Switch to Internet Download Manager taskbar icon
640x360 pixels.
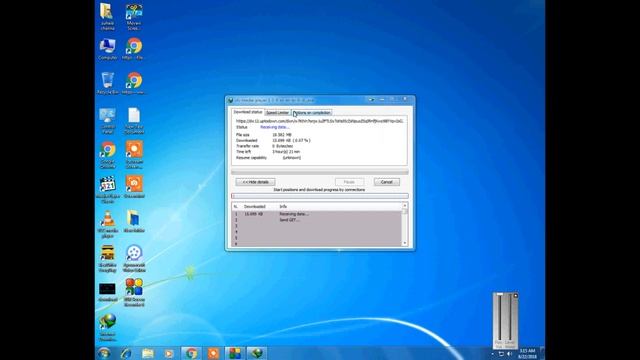(x=257, y=353)
